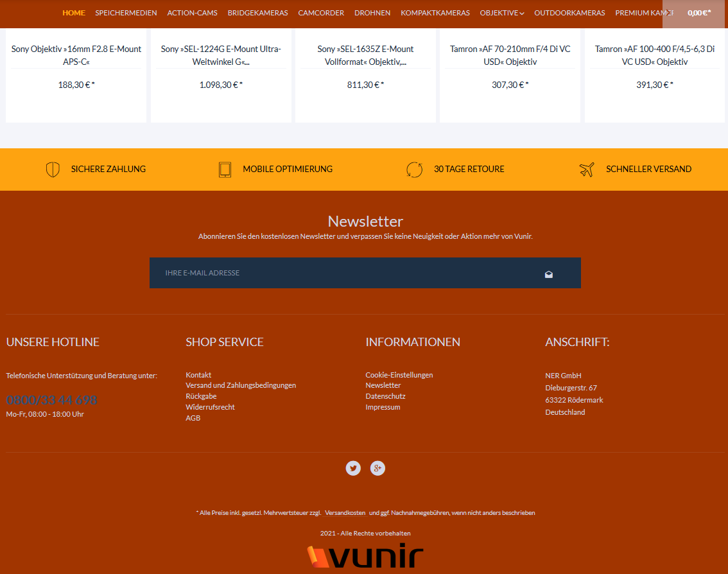Click the 30-day return arrows icon
The image size is (728, 574).
point(414,170)
